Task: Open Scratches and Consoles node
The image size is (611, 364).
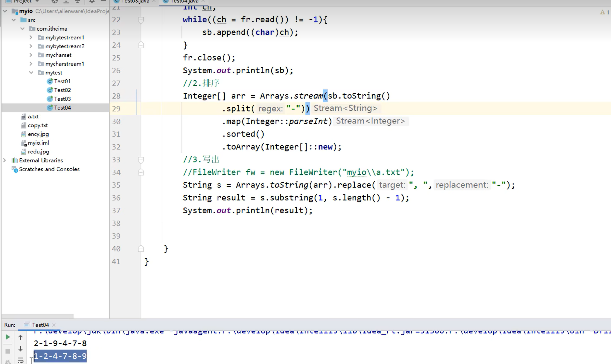Action: click(x=49, y=169)
